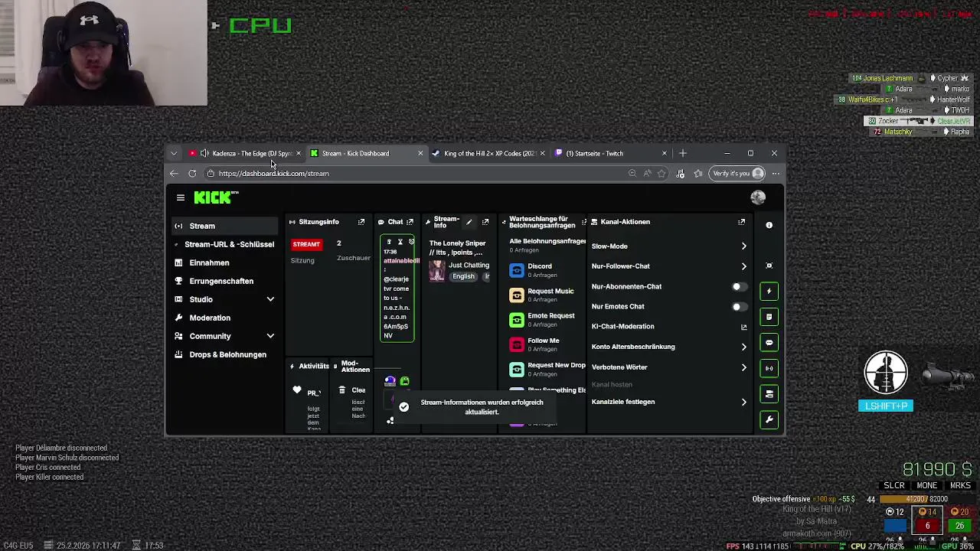980x551 pixels.
Task: Pop out the Kanal-Aktionen panel
Action: [x=741, y=222]
